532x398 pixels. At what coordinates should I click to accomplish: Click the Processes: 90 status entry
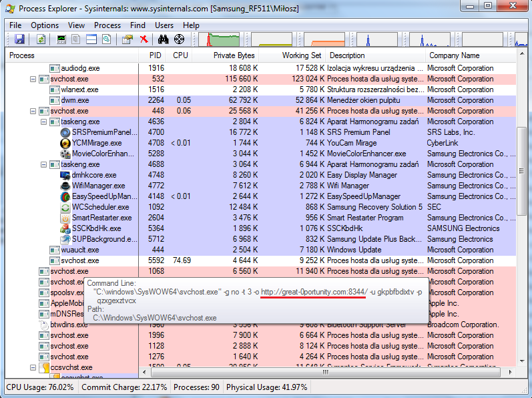pos(196,387)
